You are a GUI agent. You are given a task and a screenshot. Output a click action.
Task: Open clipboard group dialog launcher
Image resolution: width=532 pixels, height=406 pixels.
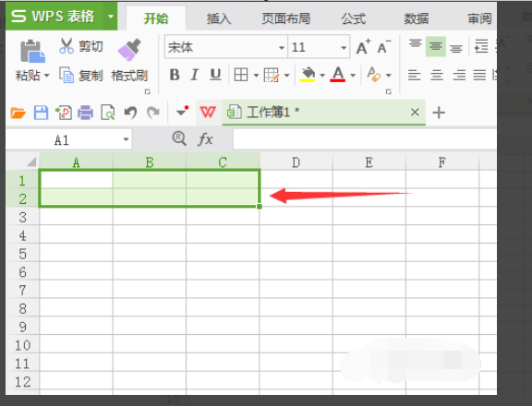(147, 91)
